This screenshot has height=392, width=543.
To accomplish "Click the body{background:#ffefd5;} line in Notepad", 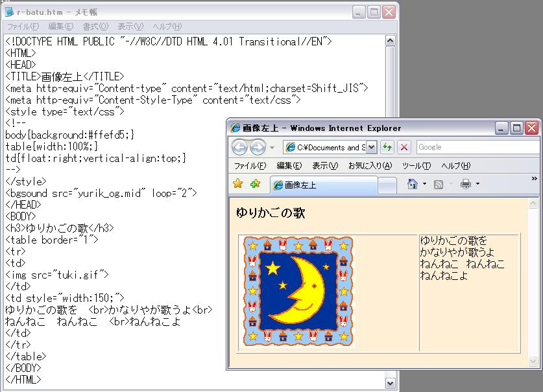I will [x=70, y=135].
